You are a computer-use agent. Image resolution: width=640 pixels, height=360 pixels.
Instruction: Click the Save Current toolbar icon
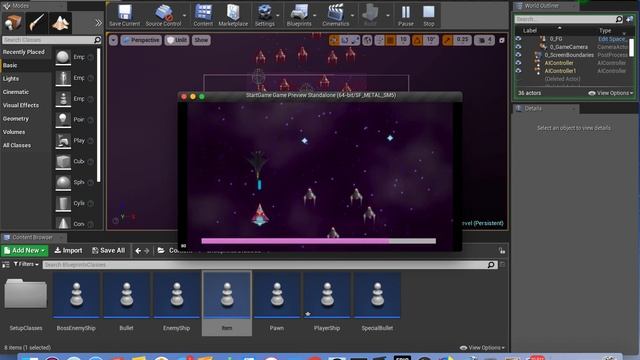124,16
